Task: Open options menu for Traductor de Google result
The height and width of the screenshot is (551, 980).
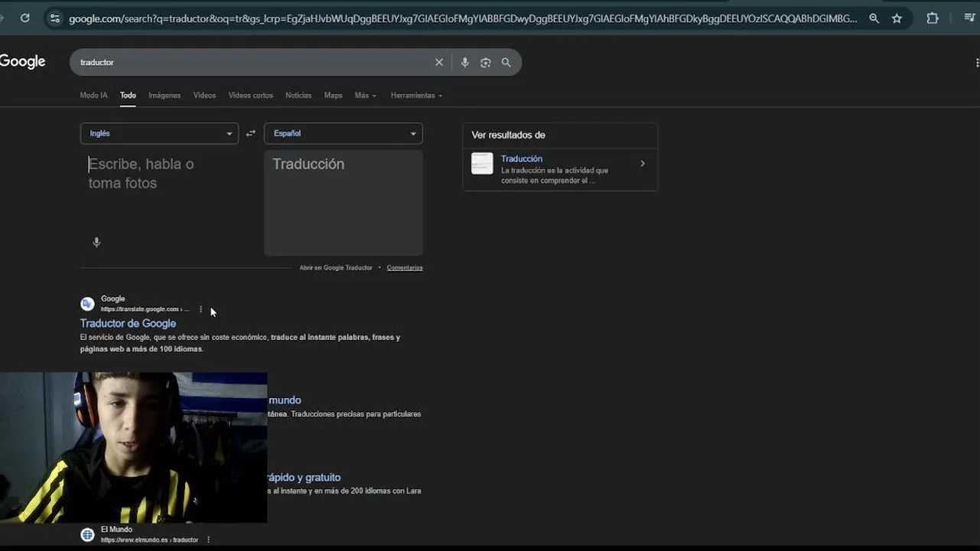Action: click(201, 309)
